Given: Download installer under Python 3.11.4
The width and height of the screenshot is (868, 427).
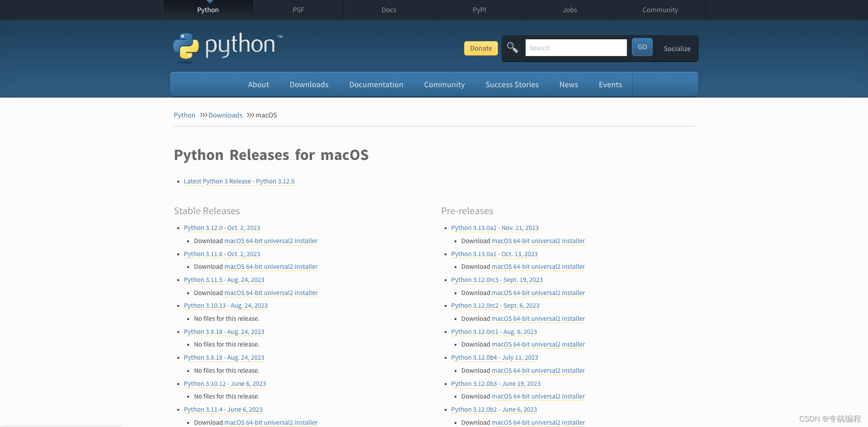Looking at the screenshot, I should point(271,422).
